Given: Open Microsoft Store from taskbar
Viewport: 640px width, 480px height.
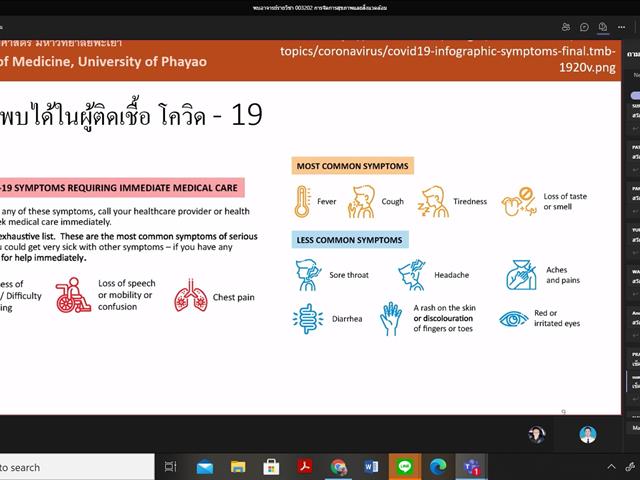Looking at the screenshot, I should point(271,467).
